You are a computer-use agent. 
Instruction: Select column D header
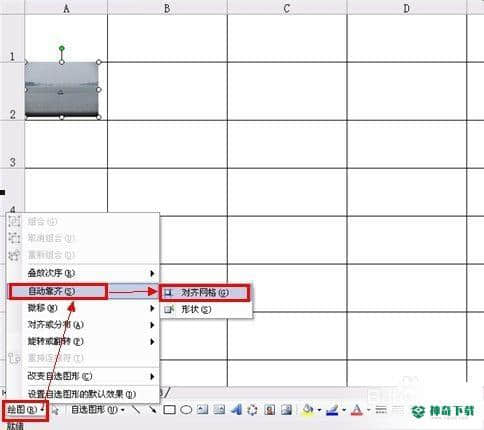coord(407,8)
